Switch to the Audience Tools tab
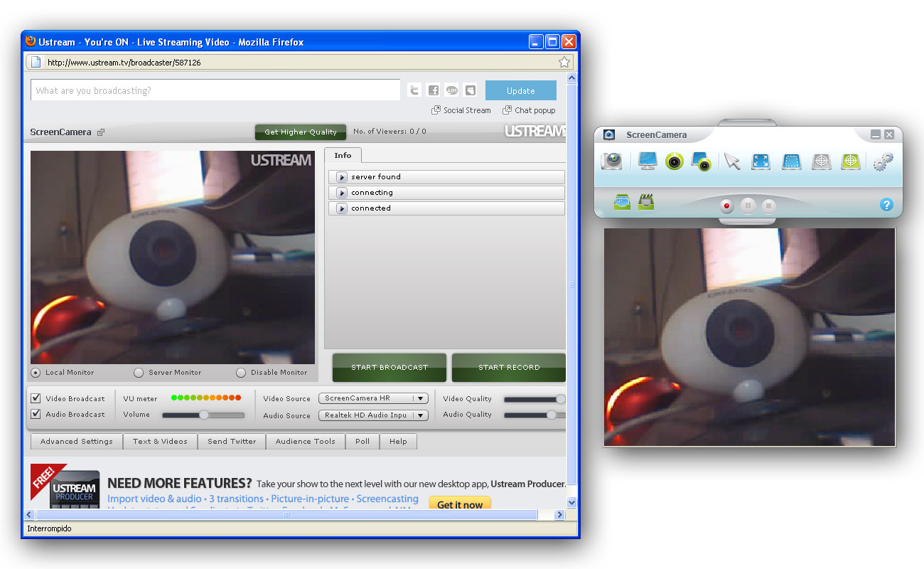The width and height of the screenshot is (924, 569). pyautogui.click(x=305, y=441)
